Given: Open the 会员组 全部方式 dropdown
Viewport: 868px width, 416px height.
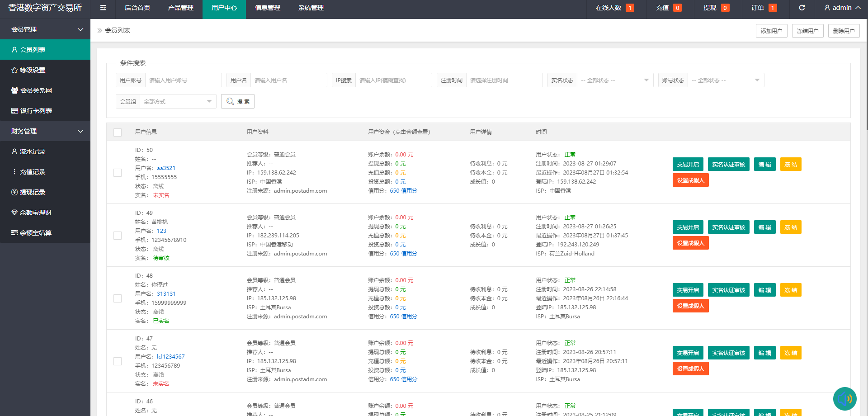Looking at the screenshot, I should tap(178, 101).
